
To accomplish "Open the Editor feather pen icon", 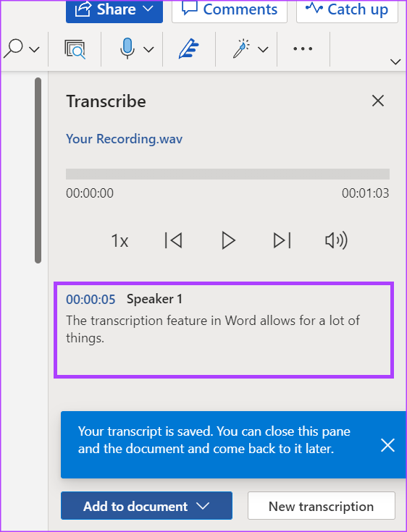I will coord(189,49).
